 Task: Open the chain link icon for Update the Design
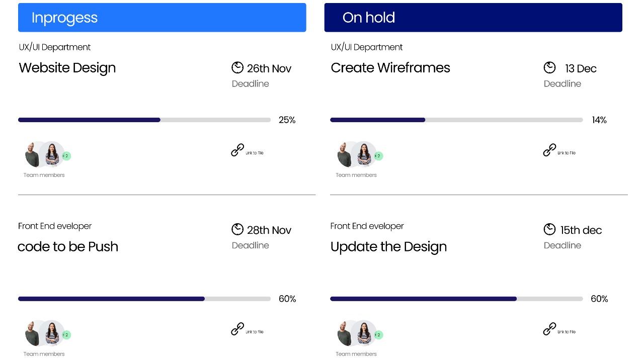coord(549,329)
